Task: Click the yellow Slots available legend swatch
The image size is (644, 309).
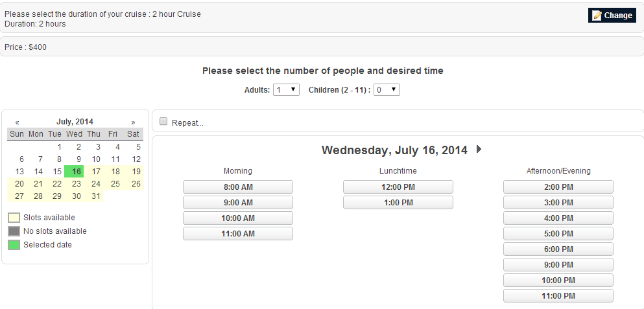Action: tap(14, 218)
